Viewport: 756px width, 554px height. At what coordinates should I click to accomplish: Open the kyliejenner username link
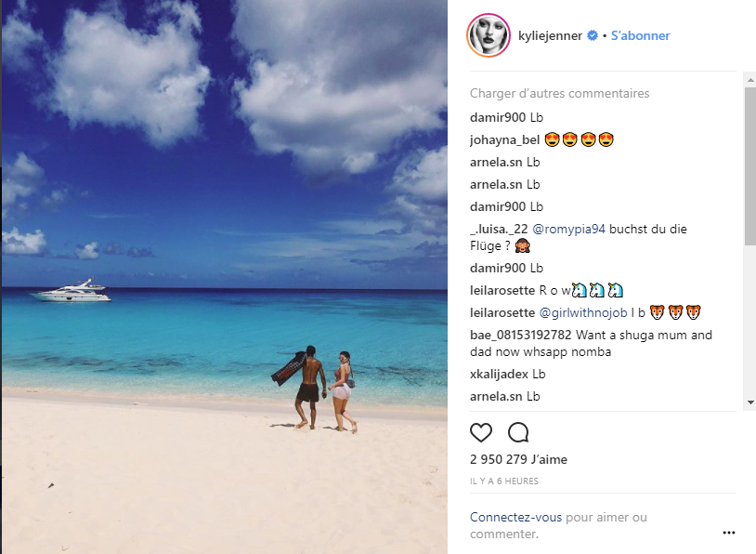(x=550, y=35)
